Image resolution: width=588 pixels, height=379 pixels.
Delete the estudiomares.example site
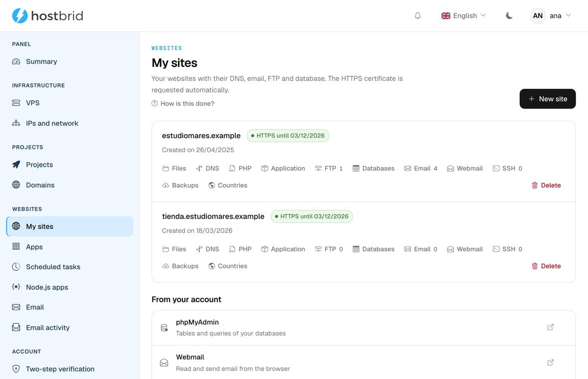point(546,186)
